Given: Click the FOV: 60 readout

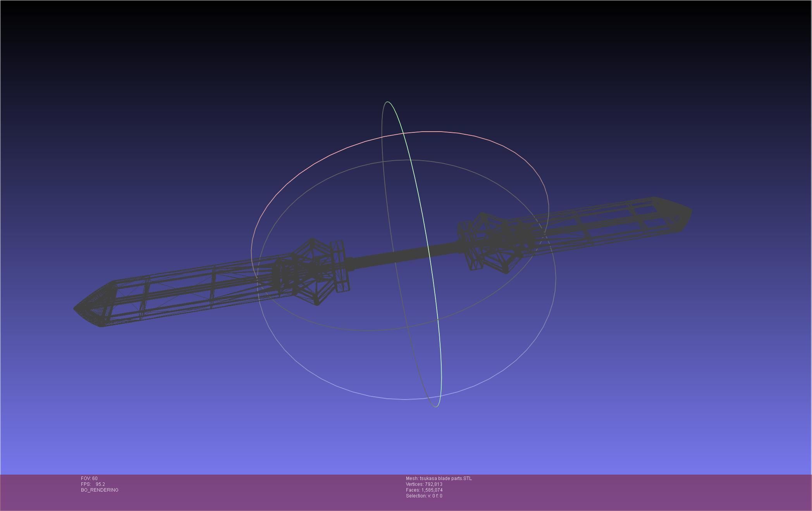Looking at the screenshot, I should pyautogui.click(x=89, y=478).
